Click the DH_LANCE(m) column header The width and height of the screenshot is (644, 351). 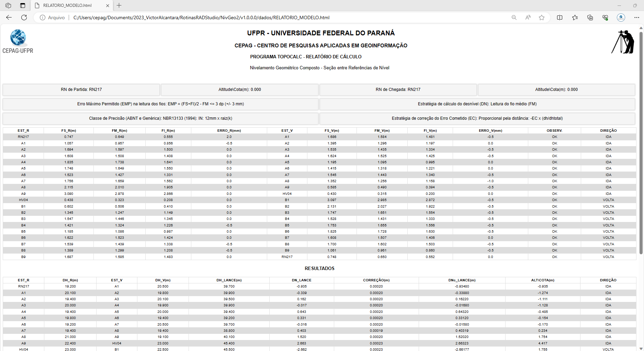229,280
